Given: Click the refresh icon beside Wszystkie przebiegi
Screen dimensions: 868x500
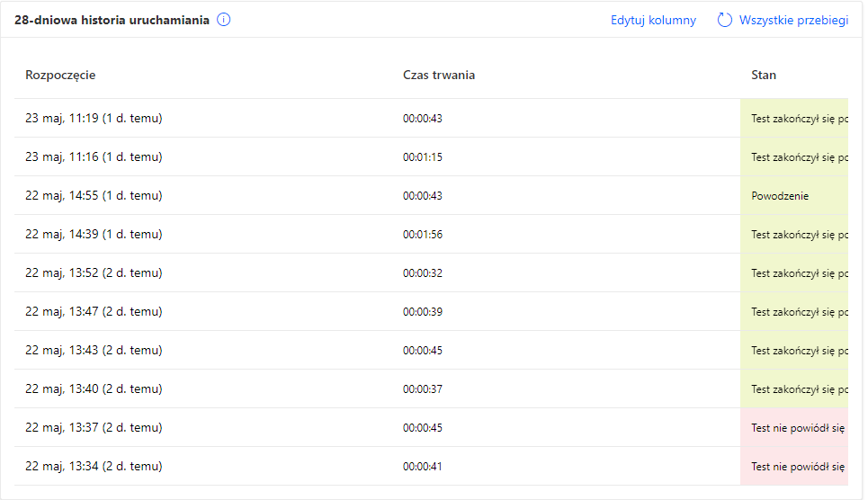Looking at the screenshot, I should click(725, 20).
